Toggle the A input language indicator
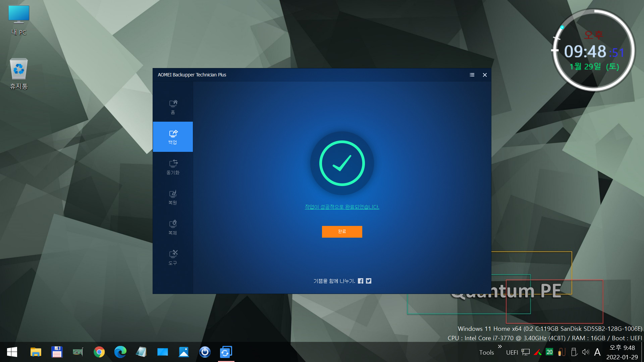Viewport: 644px width, 362px height. click(597, 352)
